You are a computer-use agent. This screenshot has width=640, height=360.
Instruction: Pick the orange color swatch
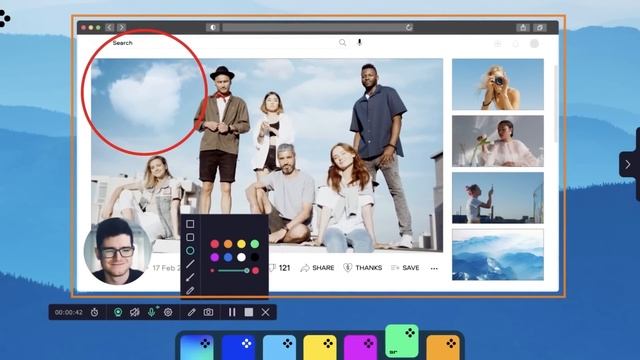(228, 244)
